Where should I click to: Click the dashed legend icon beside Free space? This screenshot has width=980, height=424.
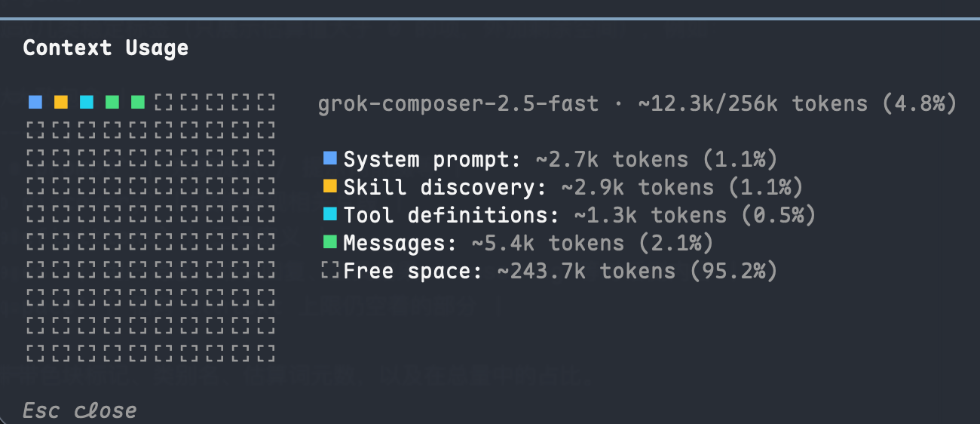(329, 270)
